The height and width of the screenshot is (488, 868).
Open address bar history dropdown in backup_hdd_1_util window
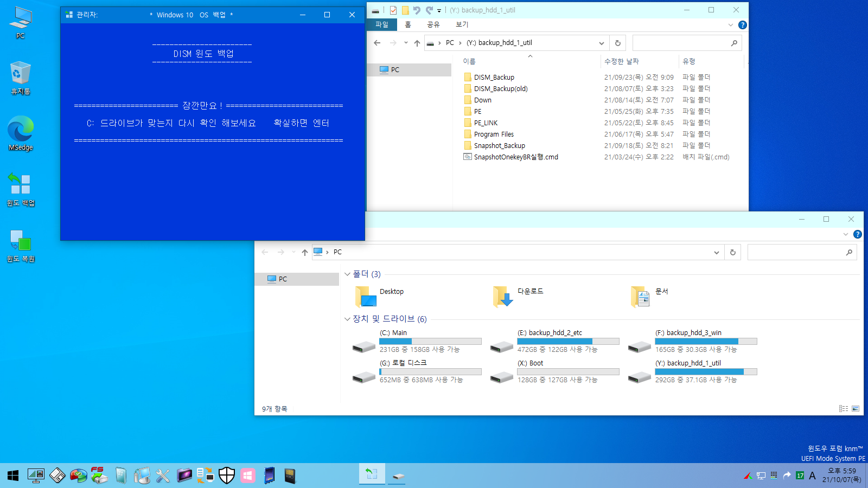click(x=601, y=43)
